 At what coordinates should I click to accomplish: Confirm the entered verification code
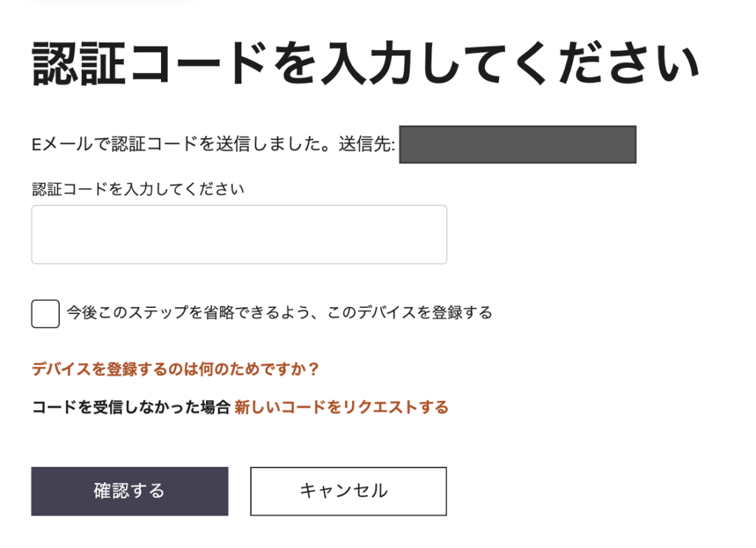pyautogui.click(x=128, y=491)
